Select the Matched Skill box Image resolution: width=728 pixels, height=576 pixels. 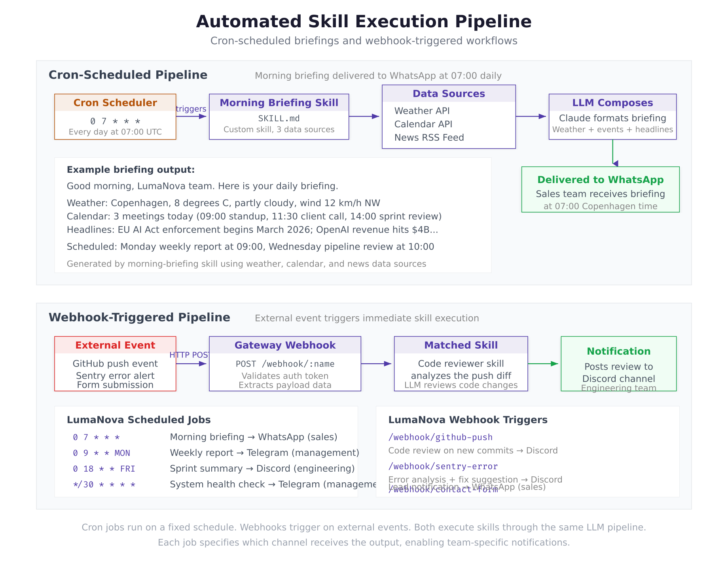click(461, 364)
